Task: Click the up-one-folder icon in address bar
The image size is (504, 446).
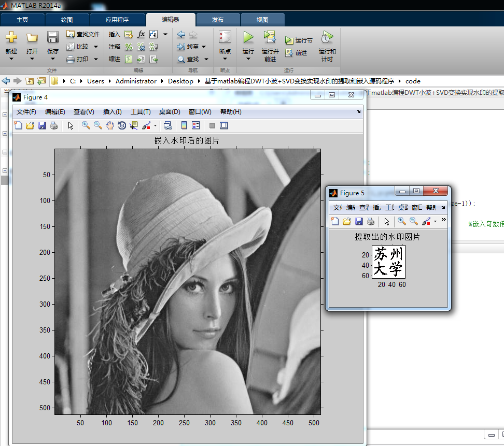Action: click(30, 81)
